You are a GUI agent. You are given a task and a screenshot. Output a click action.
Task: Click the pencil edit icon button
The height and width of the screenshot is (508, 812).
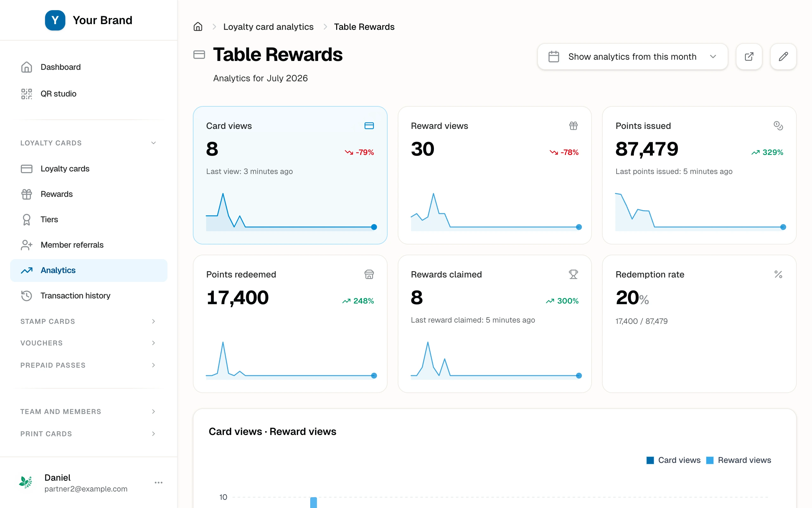point(783,57)
